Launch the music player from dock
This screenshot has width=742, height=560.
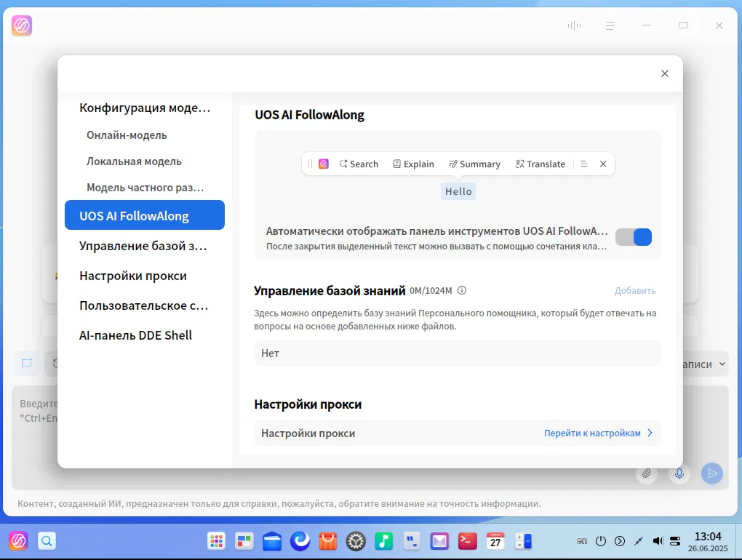coord(384,541)
